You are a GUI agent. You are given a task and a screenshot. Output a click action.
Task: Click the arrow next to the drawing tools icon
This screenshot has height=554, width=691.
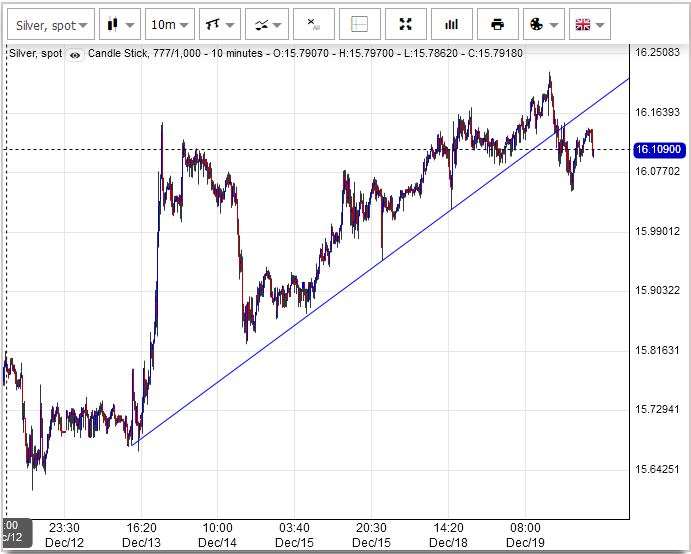click(231, 24)
